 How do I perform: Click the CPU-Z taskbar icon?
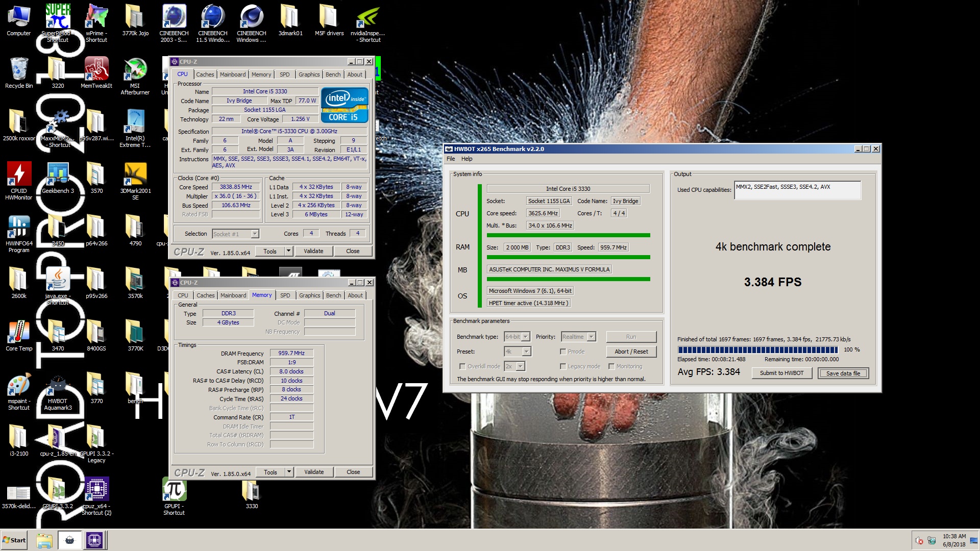pos(94,540)
